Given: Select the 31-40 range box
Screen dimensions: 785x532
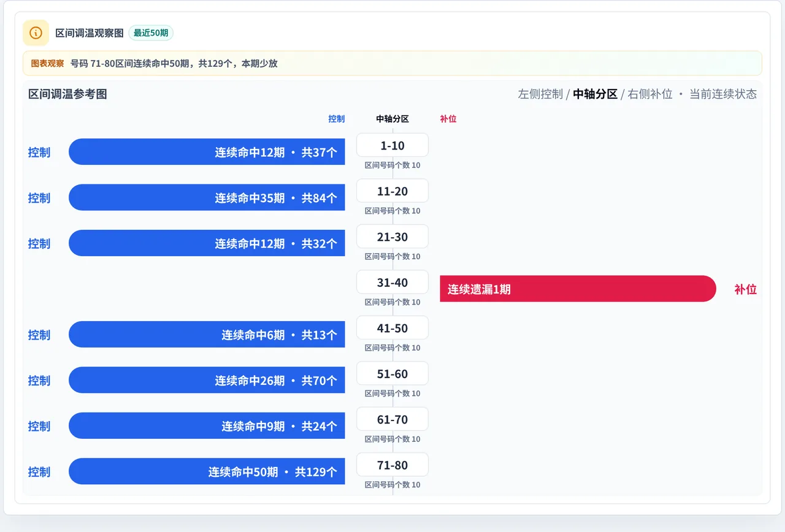Looking at the screenshot, I should (392, 283).
